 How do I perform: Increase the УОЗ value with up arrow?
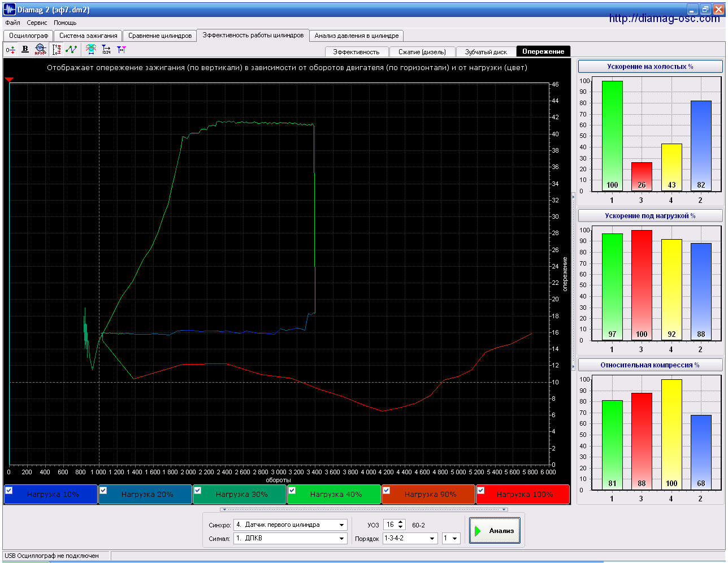(x=401, y=522)
